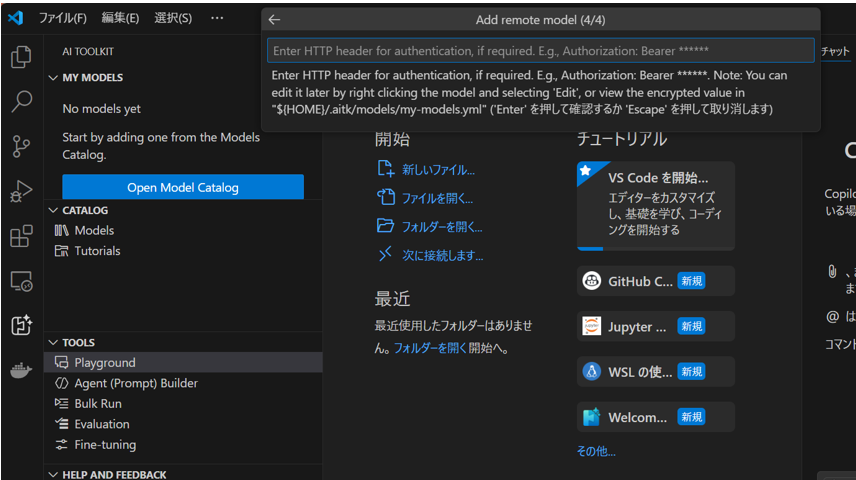Open the ファイル(F) menu
The height and width of the screenshot is (480, 856).
point(62,18)
